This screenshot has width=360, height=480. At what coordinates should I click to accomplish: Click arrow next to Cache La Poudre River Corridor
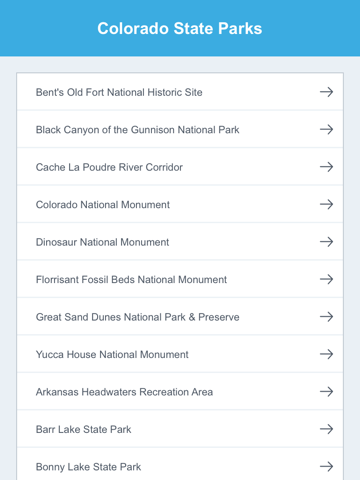326,167
